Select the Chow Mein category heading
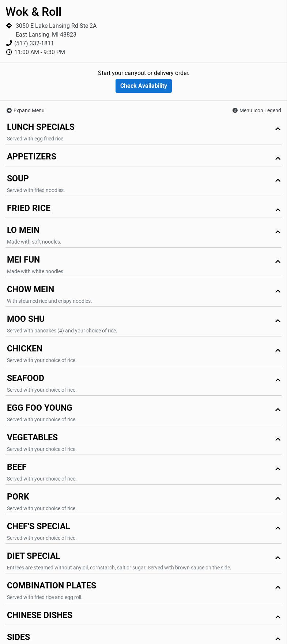 click(30, 289)
